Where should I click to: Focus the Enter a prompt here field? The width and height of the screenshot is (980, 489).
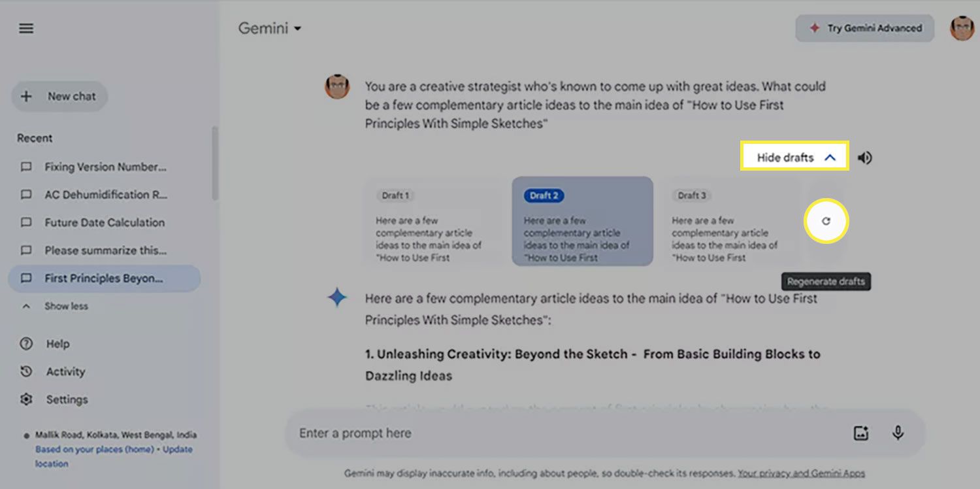pos(562,433)
